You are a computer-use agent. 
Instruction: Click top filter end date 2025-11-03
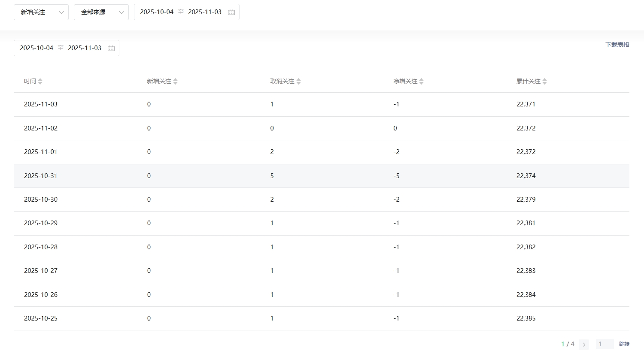pyautogui.click(x=205, y=12)
